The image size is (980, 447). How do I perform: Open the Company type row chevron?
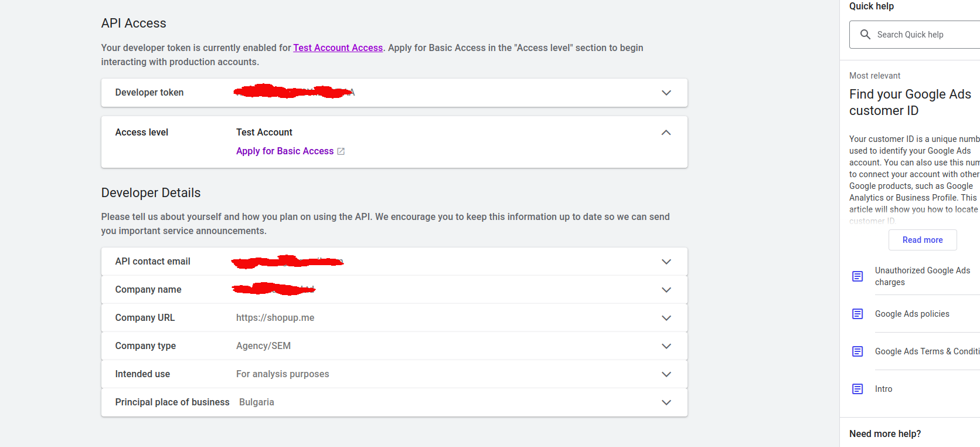point(666,346)
